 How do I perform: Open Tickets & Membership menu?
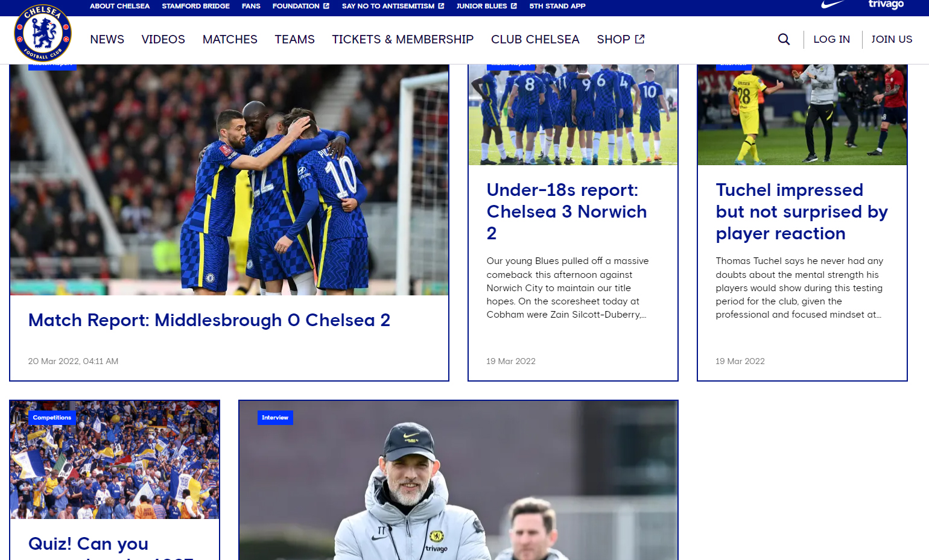403,39
